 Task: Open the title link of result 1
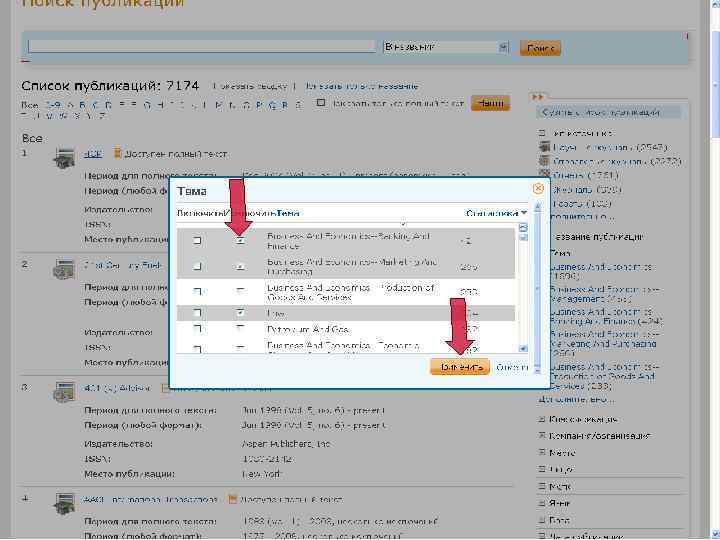93,154
